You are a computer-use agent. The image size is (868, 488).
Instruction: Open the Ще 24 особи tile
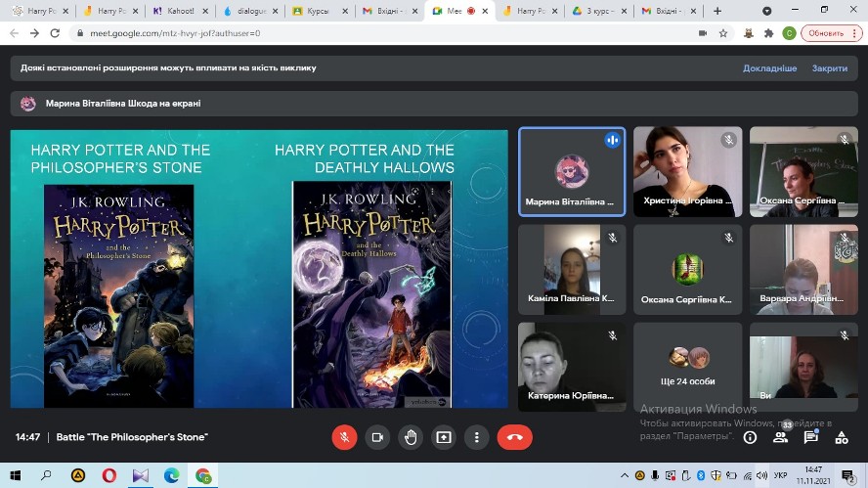pos(687,368)
